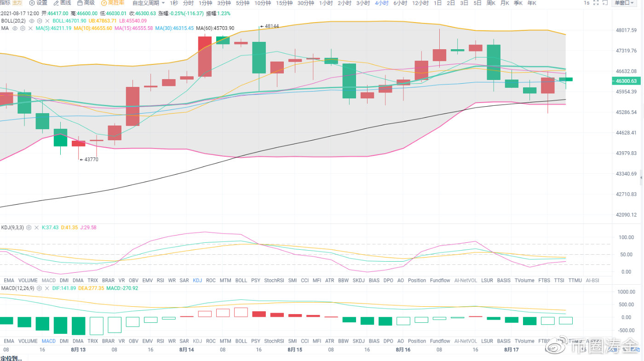The height and width of the screenshot is (361, 644).
Task: Enable VOLUME in the lower indicator row
Action: click(28, 341)
